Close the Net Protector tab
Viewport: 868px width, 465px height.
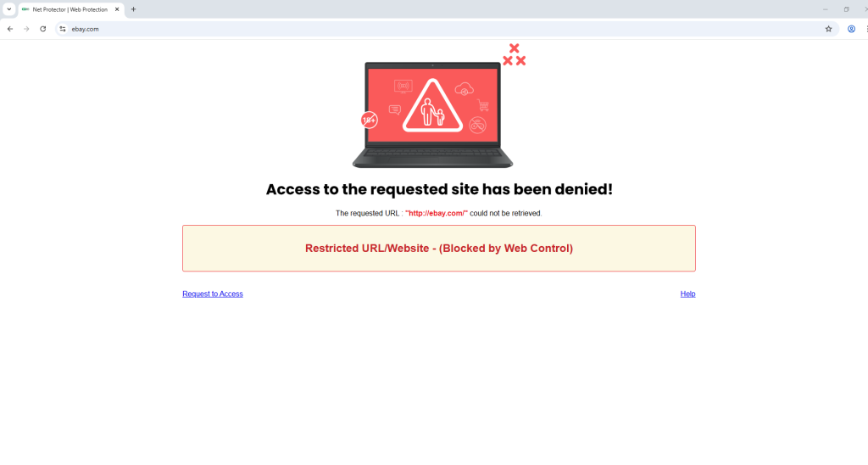(117, 9)
